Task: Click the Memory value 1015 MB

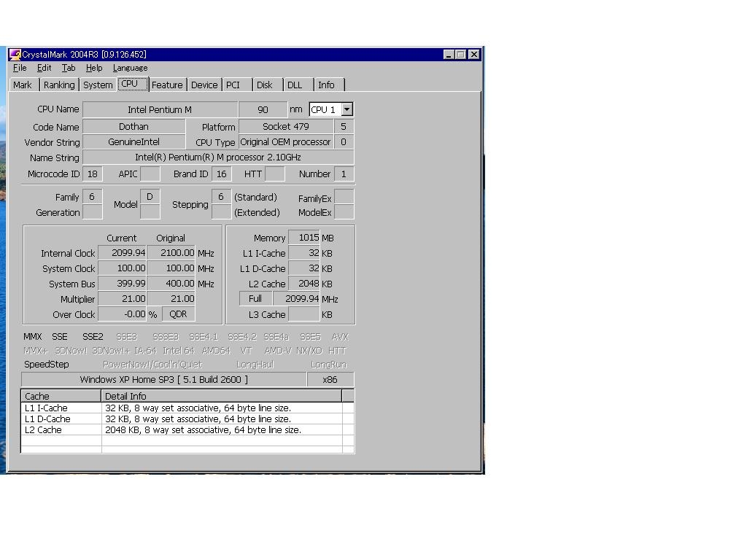Action: pos(304,237)
